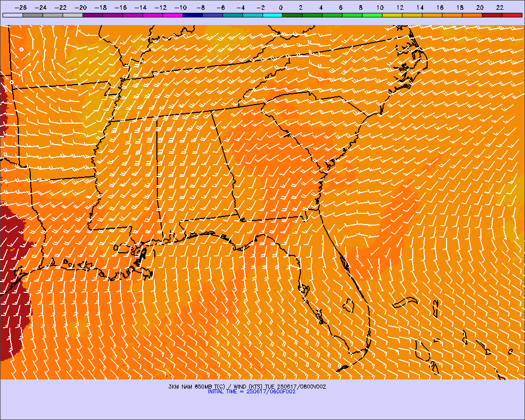Click the bright green swatch between 8 and 10
This screenshot has height=420, width=525.
pyautogui.click(x=372, y=15)
